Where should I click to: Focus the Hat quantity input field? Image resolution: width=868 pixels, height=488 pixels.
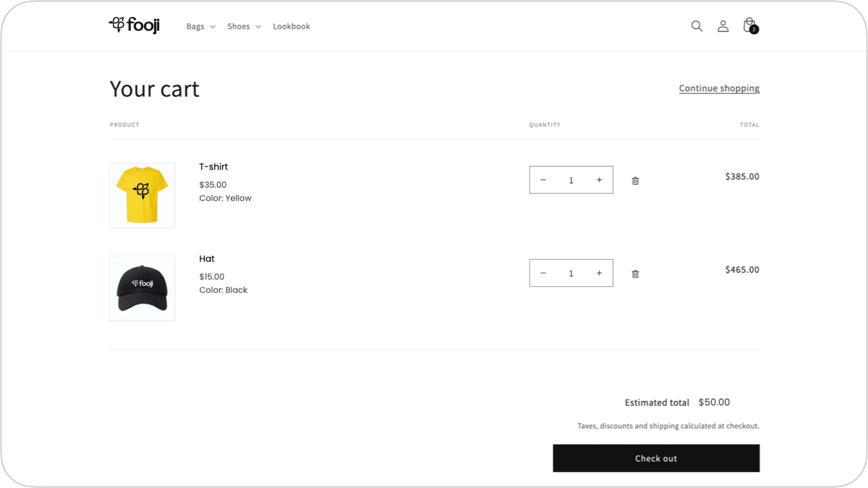point(571,273)
